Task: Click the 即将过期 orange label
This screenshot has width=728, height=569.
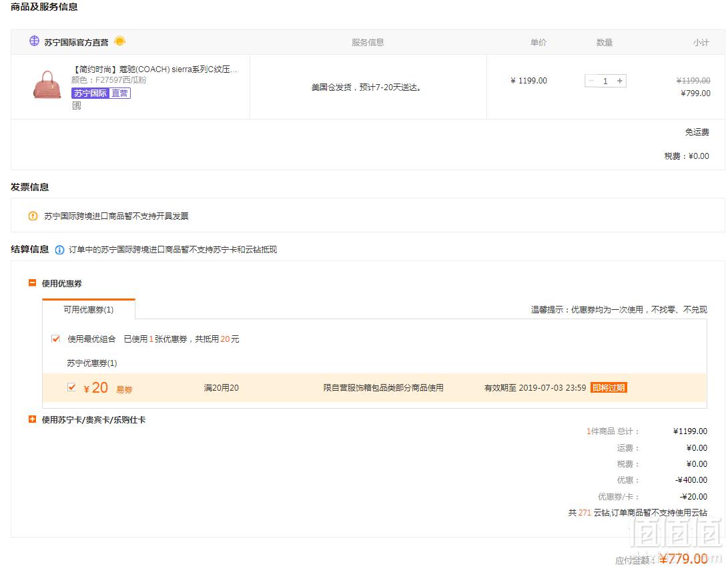Action: click(609, 387)
